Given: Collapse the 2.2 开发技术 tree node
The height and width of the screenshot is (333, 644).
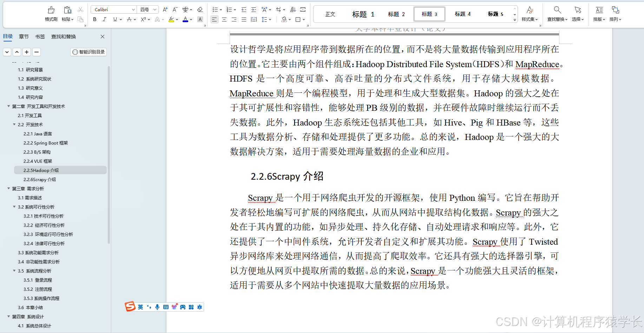Looking at the screenshot, I should click(x=14, y=124).
